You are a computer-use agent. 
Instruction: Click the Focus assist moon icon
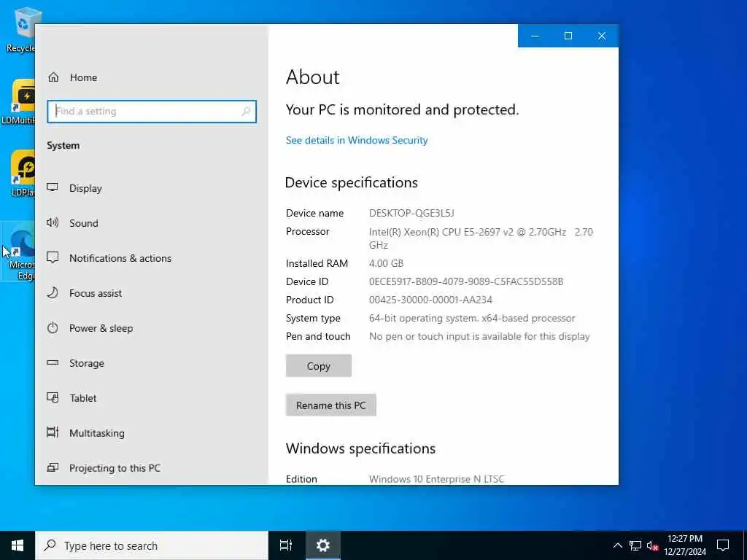[53, 292]
